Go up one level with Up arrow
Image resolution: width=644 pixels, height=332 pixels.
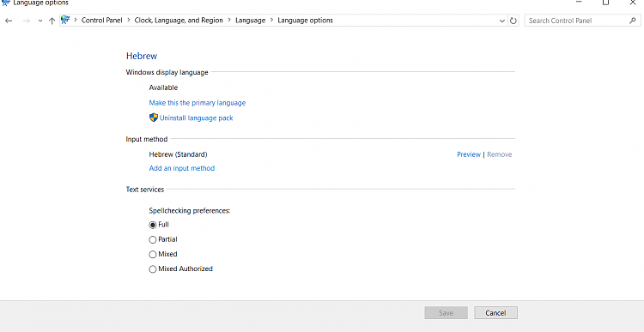(52, 21)
